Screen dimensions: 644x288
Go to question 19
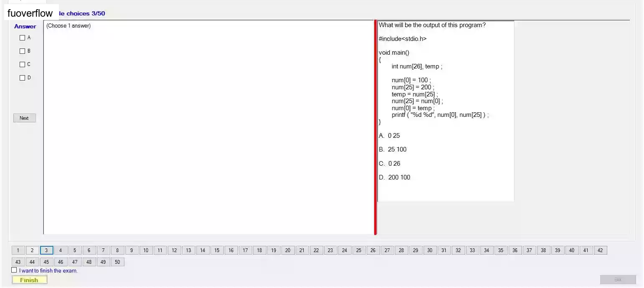pos(274,250)
